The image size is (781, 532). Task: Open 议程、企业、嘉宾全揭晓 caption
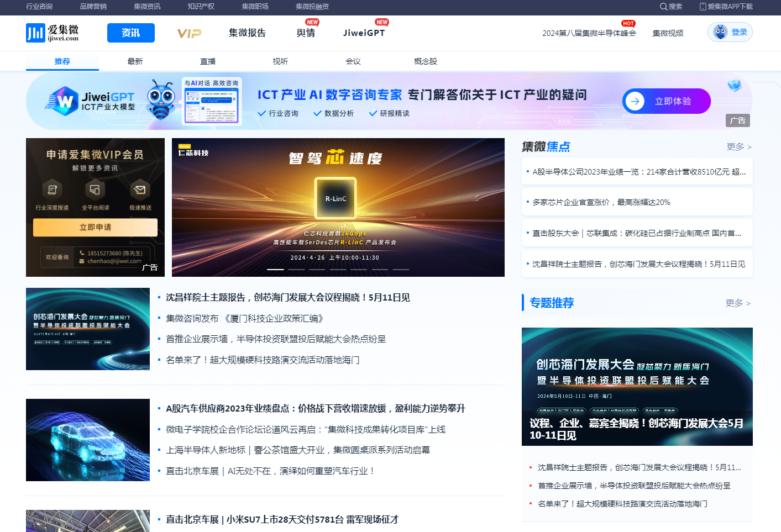tap(637, 429)
